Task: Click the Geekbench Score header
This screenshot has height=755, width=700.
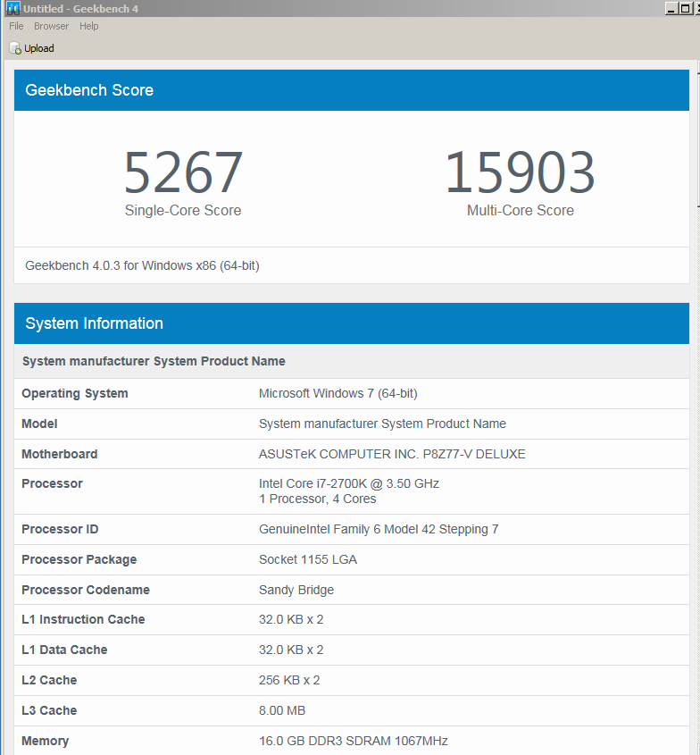Action: [x=352, y=90]
